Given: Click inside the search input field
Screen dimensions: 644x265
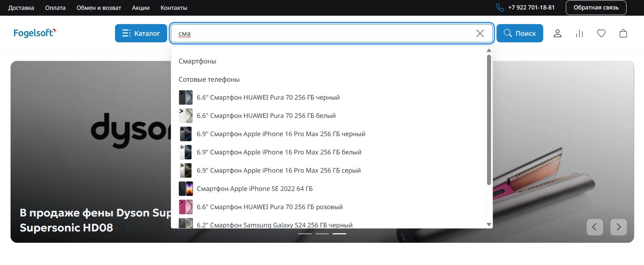Looking at the screenshot, I should click(x=321, y=34).
